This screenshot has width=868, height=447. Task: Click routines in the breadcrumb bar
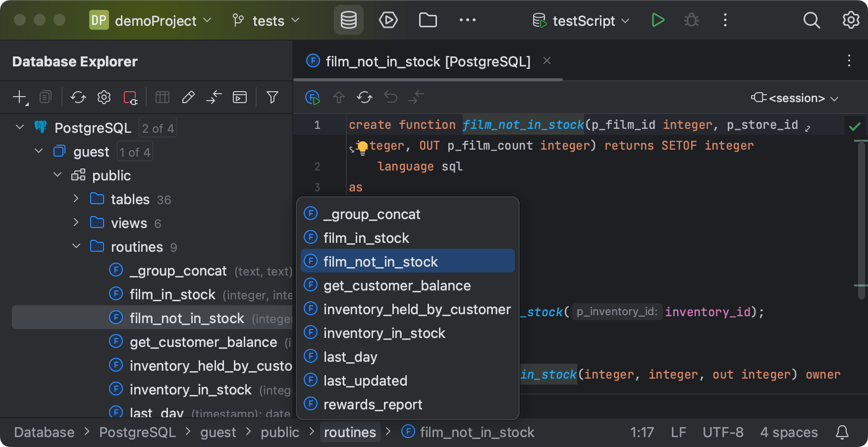tap(350, 432)
